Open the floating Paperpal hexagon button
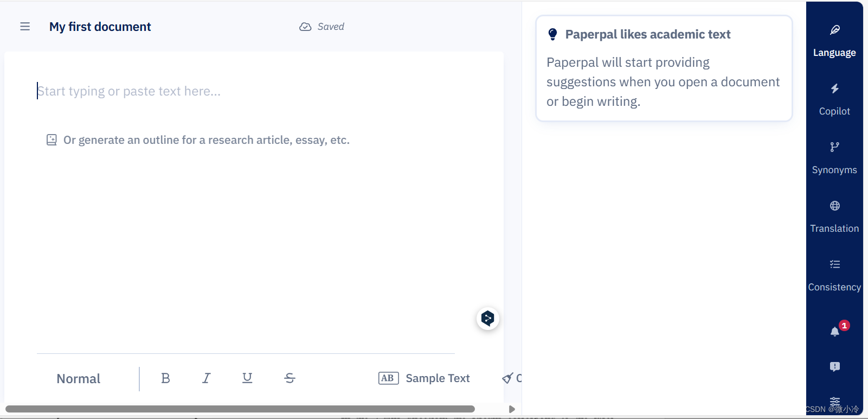Screen dimensions: 868x419 tap(488, 318)
